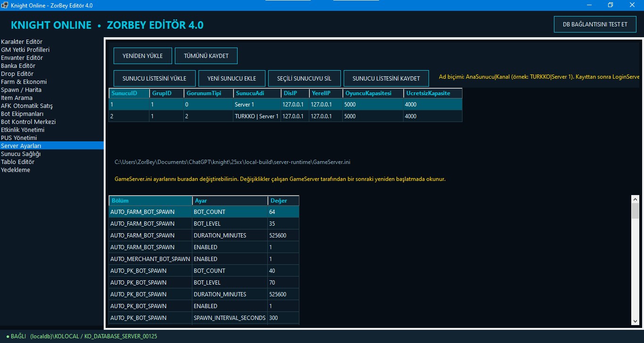Open the Yedekleme section
This screenshot has height=343, width=644.
point(52,170)
